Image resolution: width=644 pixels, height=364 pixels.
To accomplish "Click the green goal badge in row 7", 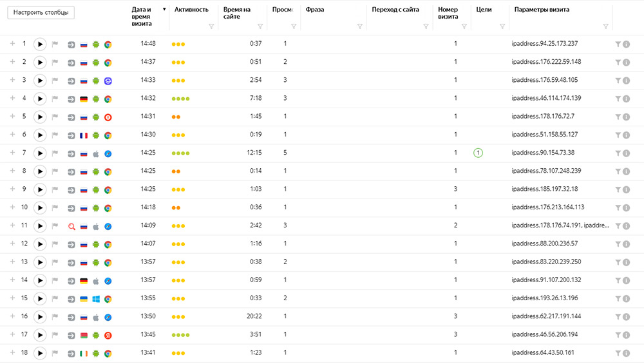I will coord(478,153).
